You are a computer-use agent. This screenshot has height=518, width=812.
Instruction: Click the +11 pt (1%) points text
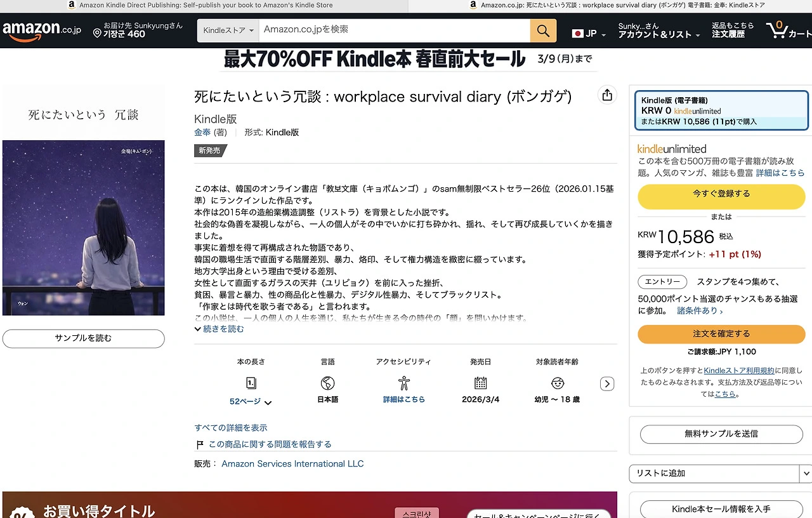click(735, 255)
